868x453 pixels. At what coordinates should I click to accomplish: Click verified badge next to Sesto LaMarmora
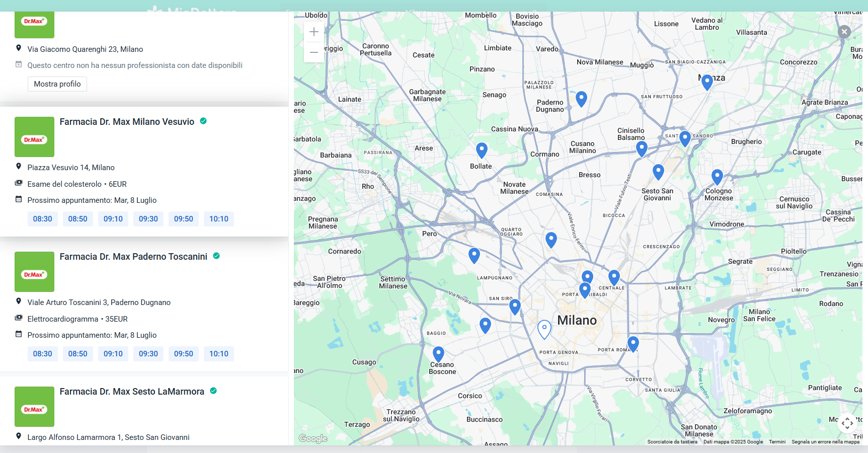(x=213, y=391)
